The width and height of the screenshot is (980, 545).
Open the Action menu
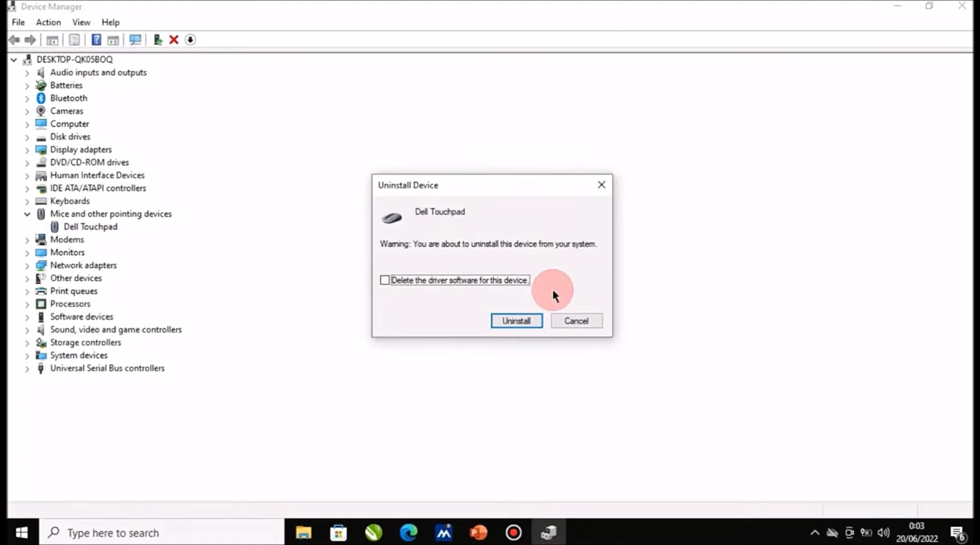[x=48, y=22]
